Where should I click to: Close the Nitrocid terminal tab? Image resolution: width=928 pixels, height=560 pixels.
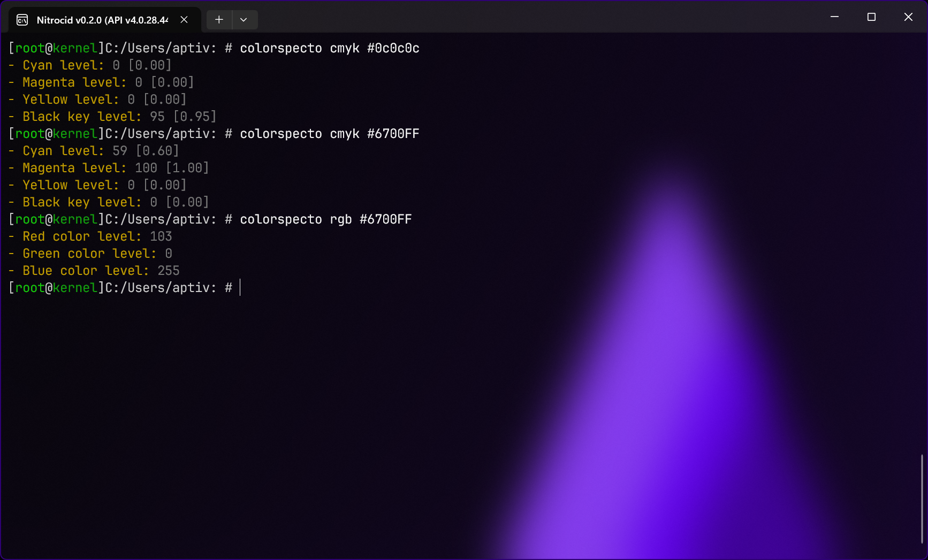184,20
